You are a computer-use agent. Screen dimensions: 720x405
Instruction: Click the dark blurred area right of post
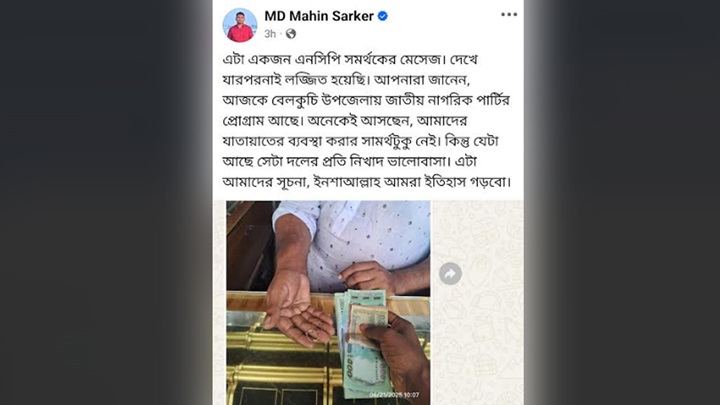tap(622, 202)
